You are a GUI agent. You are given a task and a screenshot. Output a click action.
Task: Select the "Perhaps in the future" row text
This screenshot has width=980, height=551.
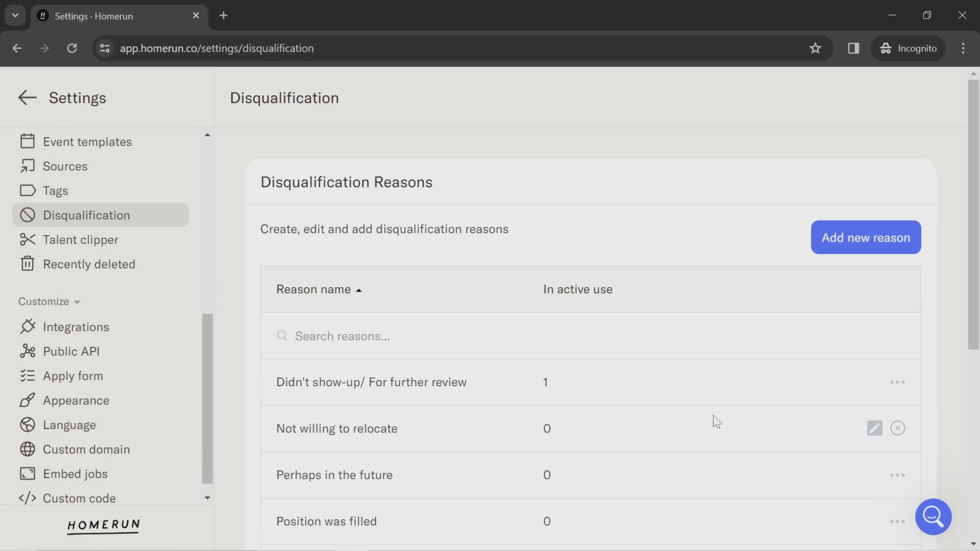(x=334, y=475)
